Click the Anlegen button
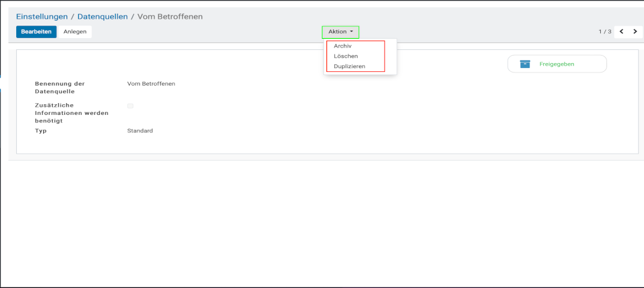Image resolution: width=644 pixels, height=288 pixels. (75, 32)
